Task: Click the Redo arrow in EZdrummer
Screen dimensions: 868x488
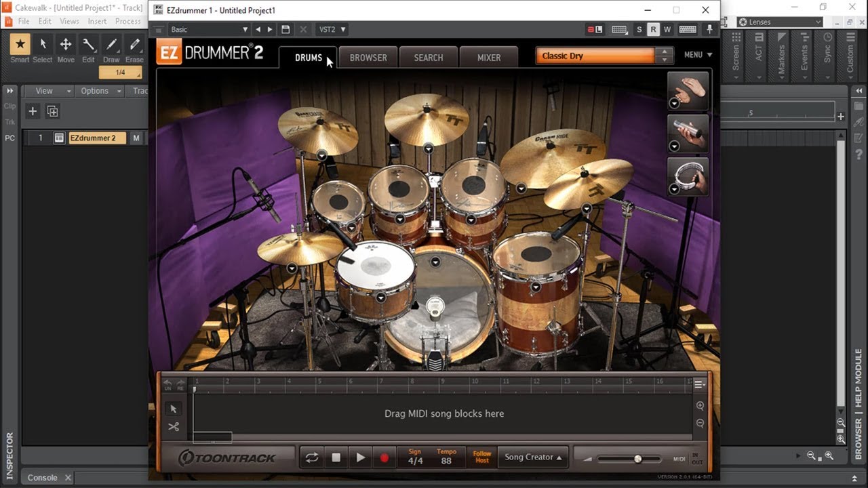Action: point(180,385)
